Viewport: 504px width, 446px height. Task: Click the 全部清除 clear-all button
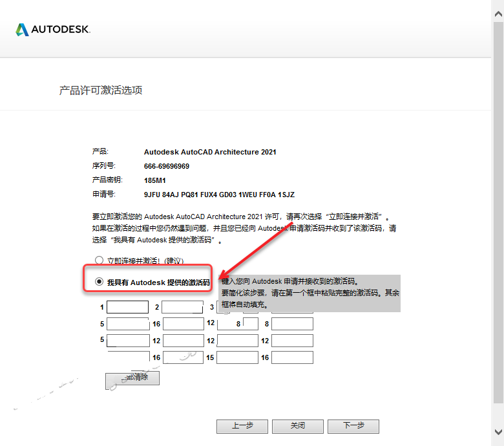132,378
